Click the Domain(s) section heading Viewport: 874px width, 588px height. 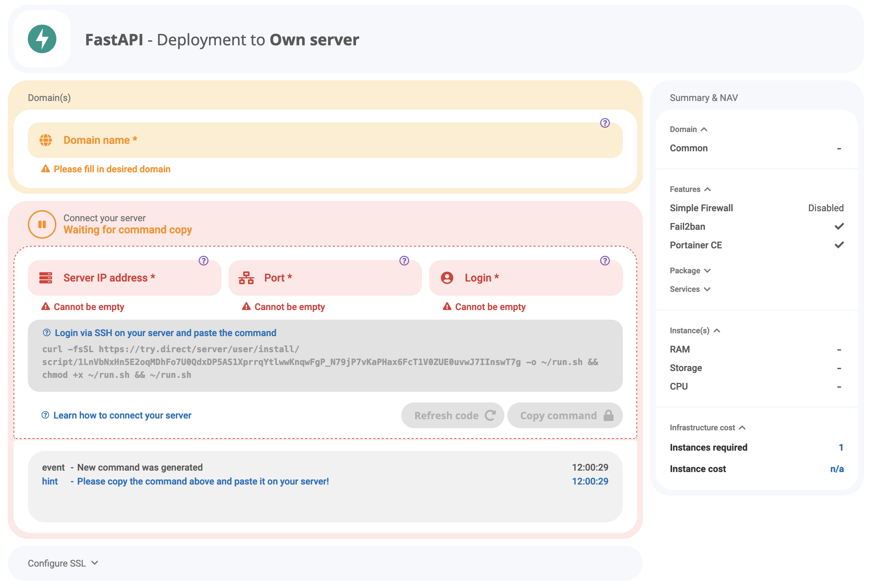pyautogui.click(x=49, y=98)
